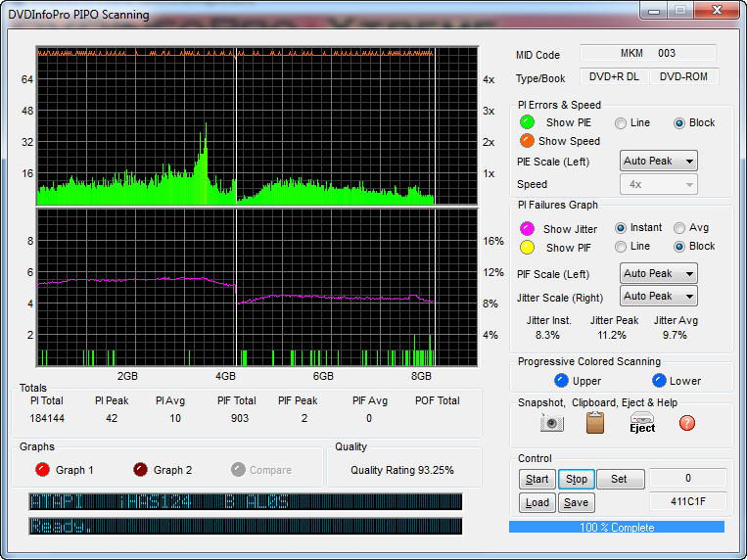Click the field showing 411C1F

click(688, 501)
